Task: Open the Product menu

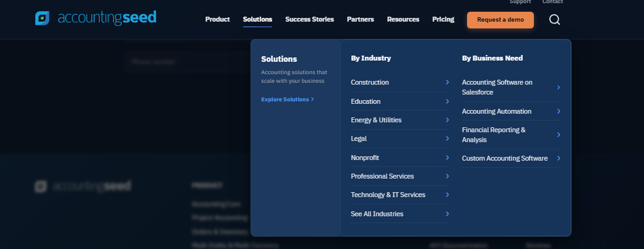Action: [x=218, y=19]
